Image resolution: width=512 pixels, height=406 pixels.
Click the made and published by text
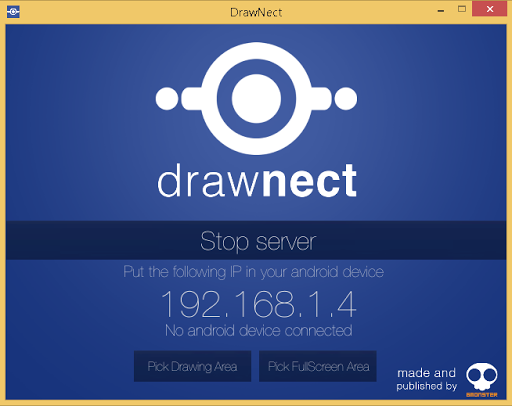coord(426,379)
